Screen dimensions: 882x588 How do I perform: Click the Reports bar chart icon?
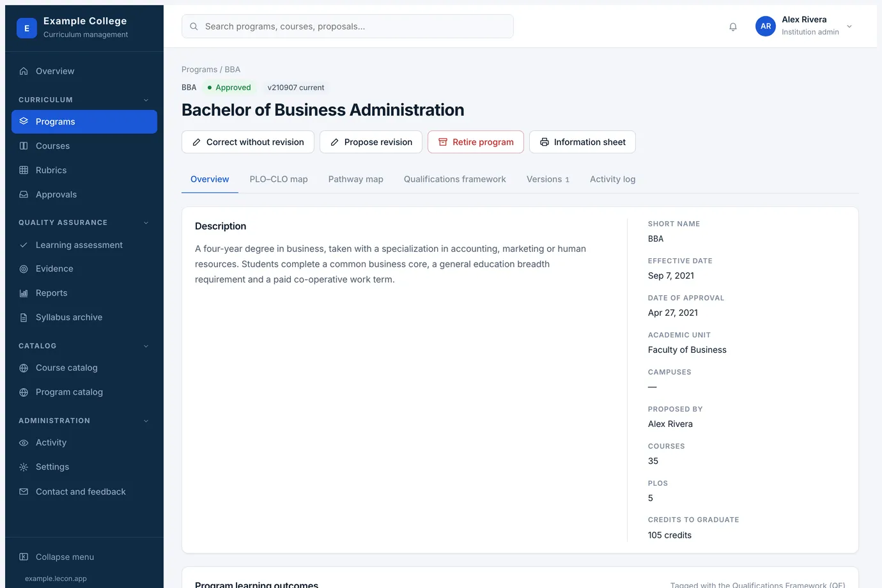[24, 293]
